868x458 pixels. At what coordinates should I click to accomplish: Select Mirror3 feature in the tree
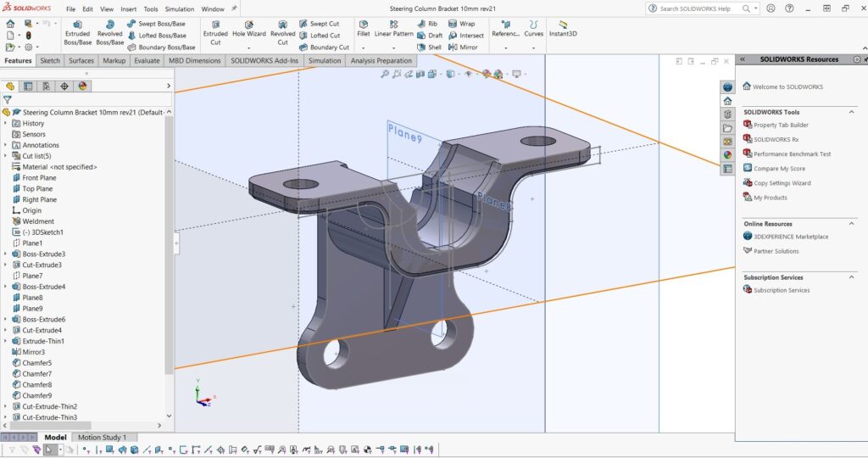[29, 352]
